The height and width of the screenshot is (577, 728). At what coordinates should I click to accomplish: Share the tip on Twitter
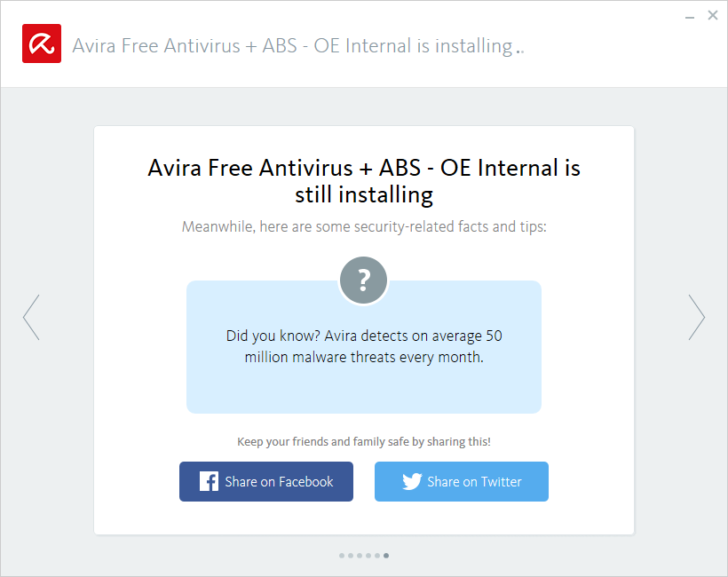coord(461,481)
